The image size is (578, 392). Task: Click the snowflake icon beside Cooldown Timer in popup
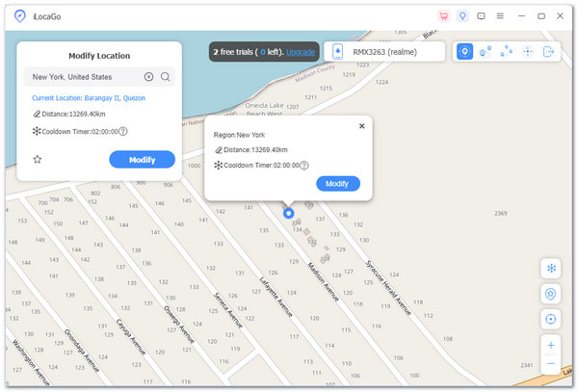coord(219,165)
